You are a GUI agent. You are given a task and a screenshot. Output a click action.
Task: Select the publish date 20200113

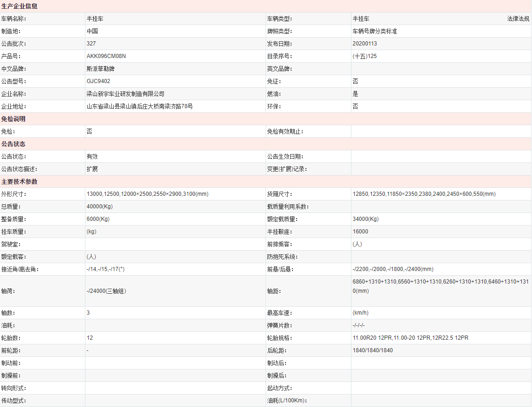click(365, 44)
